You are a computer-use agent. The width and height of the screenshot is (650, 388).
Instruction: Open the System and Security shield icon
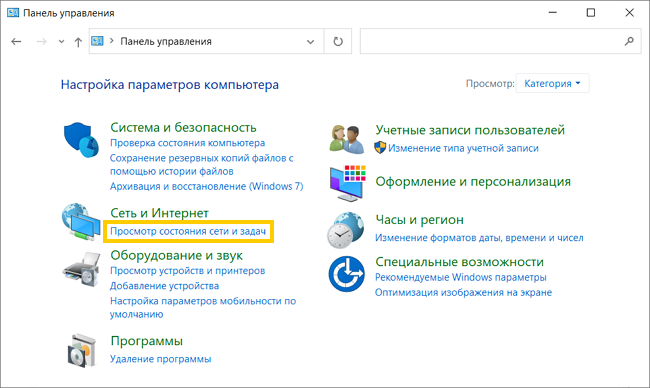click(x=81, y=140)
